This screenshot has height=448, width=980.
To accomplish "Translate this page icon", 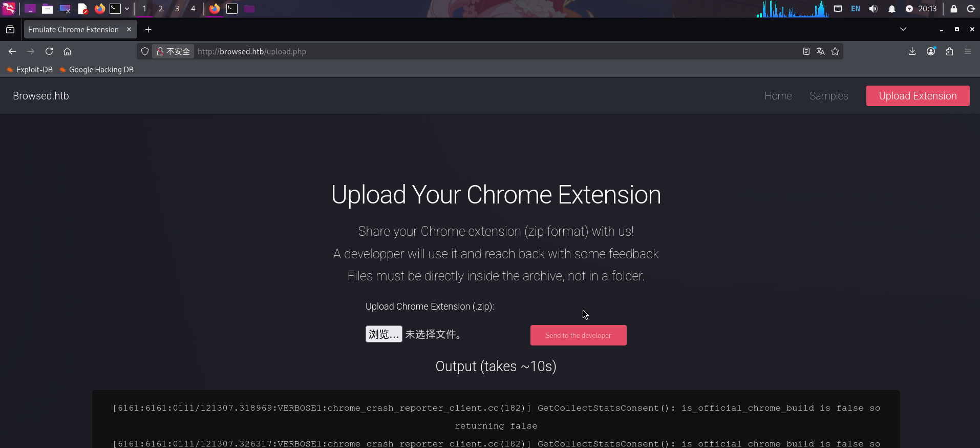I will click(x=821, y=51).
